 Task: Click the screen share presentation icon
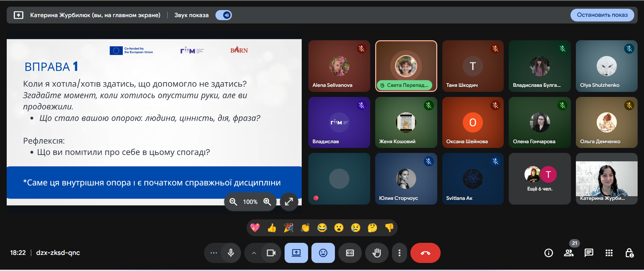[x=296, y=253]
